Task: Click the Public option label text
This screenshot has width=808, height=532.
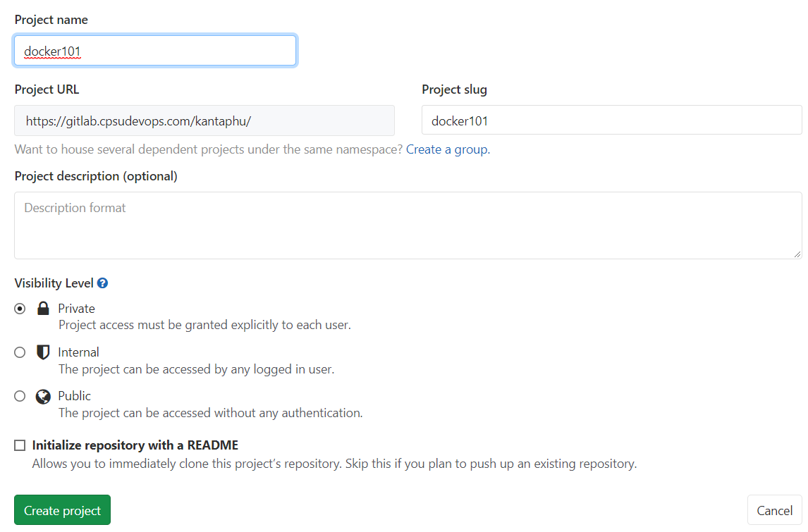Action: (74, 395)
